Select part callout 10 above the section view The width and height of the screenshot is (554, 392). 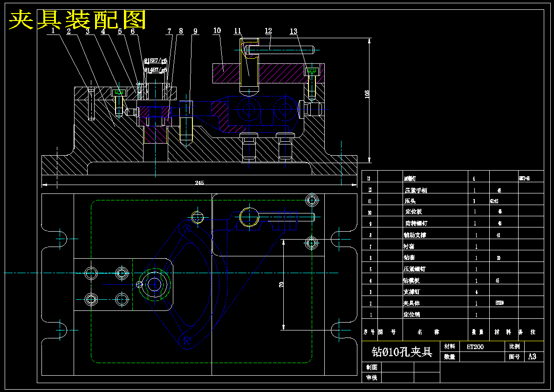click(217, 31)
